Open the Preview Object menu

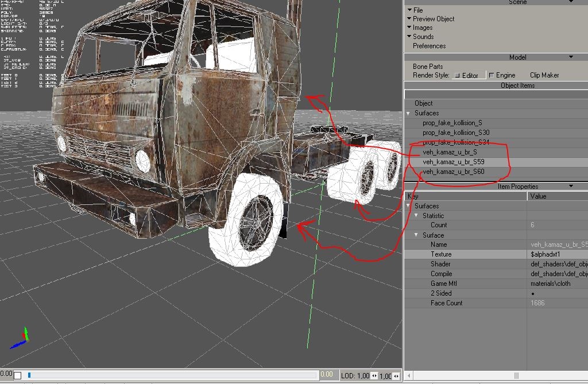(433, 19)
